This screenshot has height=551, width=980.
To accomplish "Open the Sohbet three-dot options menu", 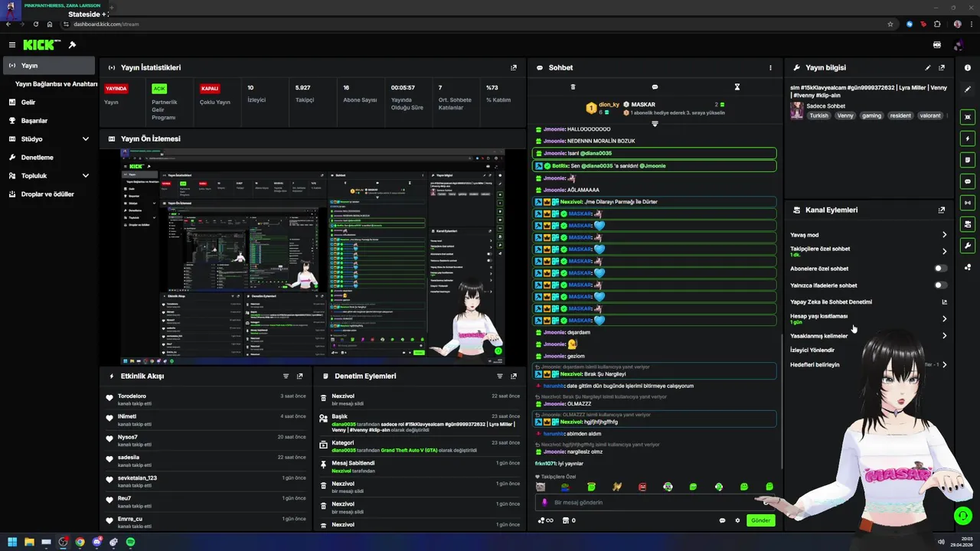I will point(770,67).
